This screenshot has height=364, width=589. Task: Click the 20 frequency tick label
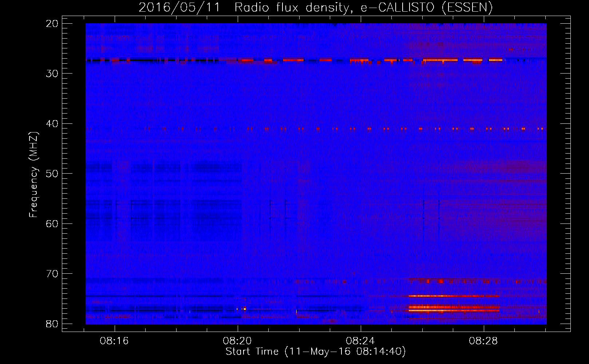click(x=52, y=24)
